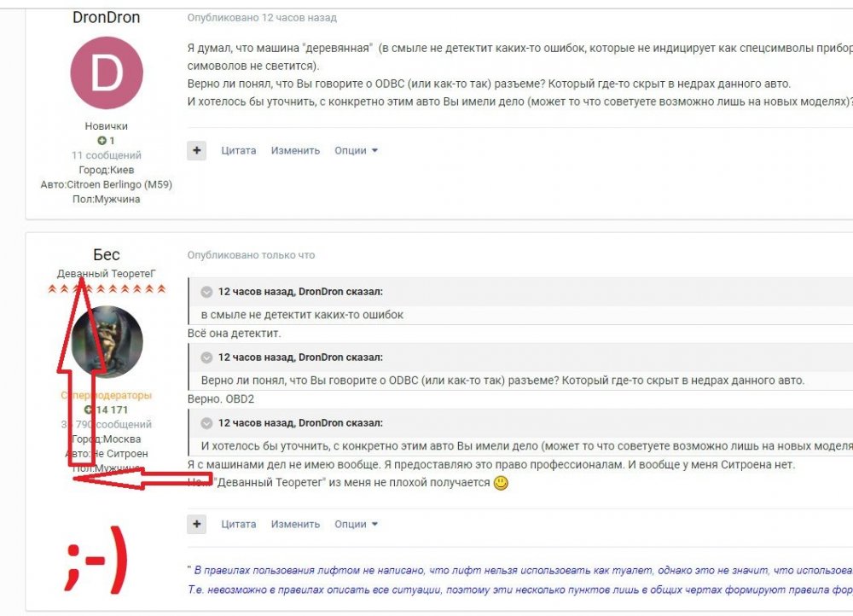
Task: Click the red rank chevrons under Бес's title
Action: (107, 288)
